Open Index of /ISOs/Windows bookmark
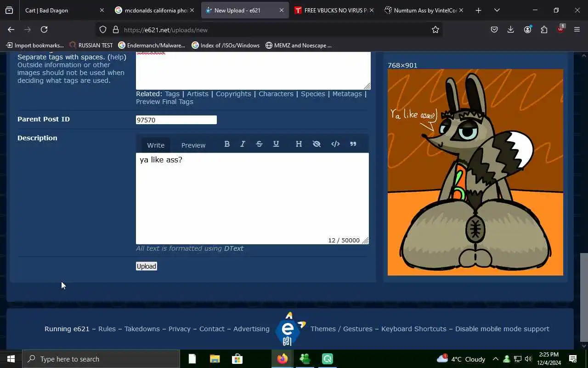This screenshot has width=588, height=368. point(226,46)
